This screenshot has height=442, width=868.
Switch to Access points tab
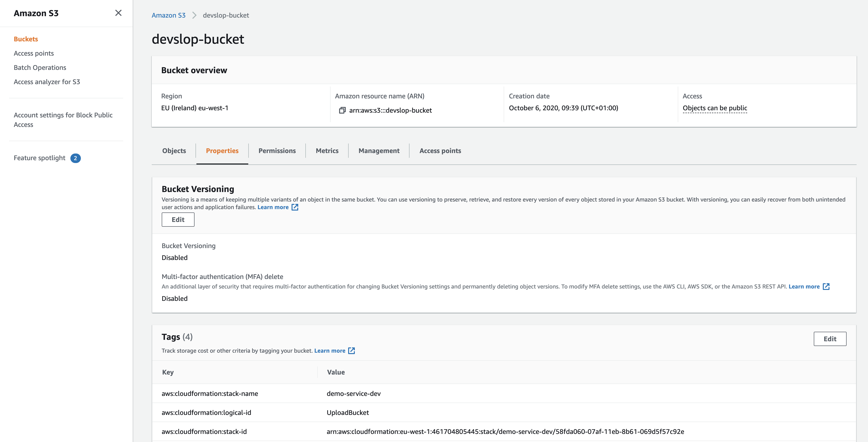click(x=440, y=151)
